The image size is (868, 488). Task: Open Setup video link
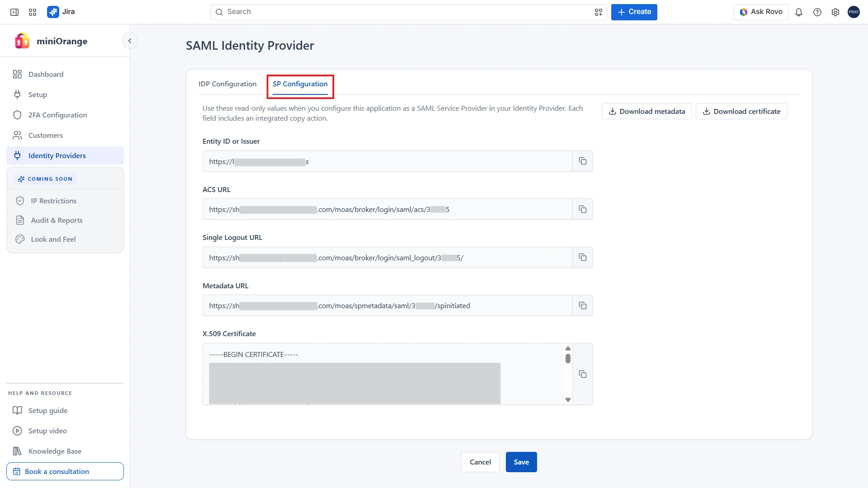point(65,431)
